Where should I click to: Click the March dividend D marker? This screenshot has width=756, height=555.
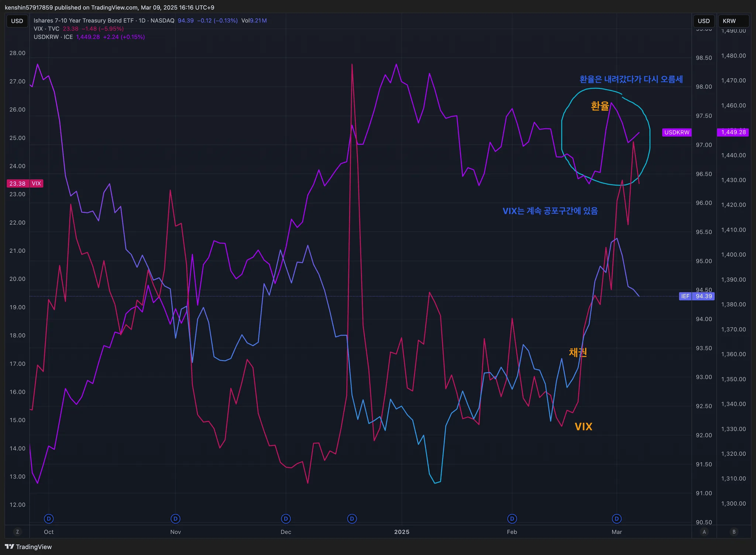(617, 519)
